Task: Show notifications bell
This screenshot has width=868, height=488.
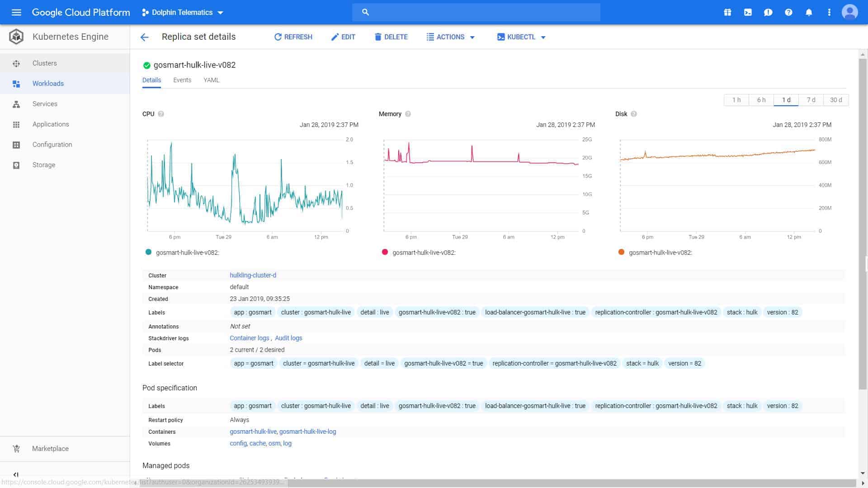Action: (x=809, y=12)
